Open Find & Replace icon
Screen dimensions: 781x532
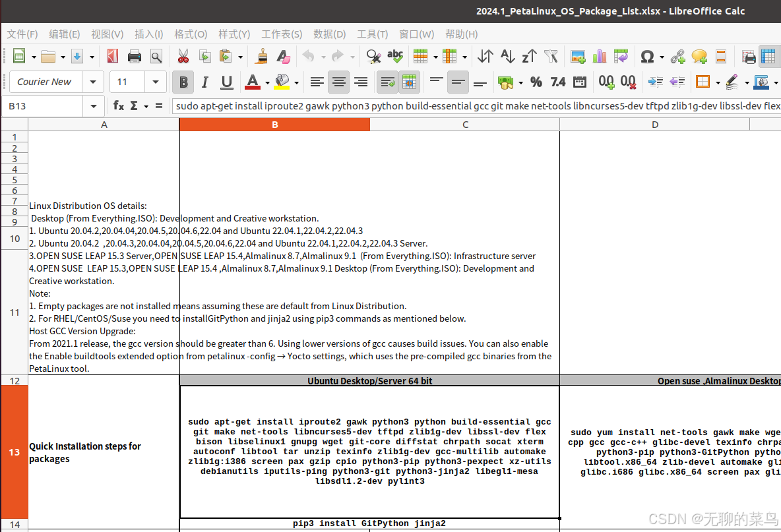click(x=373, y=56)
